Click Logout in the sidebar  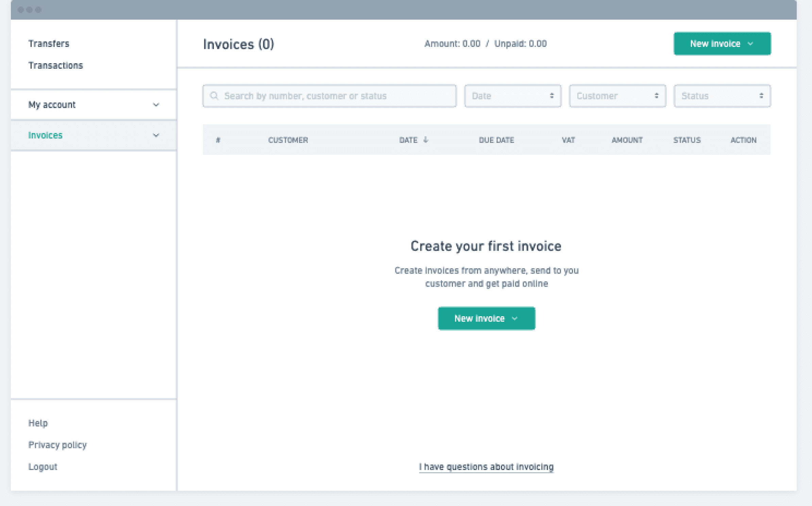click(x=43, y=467)
